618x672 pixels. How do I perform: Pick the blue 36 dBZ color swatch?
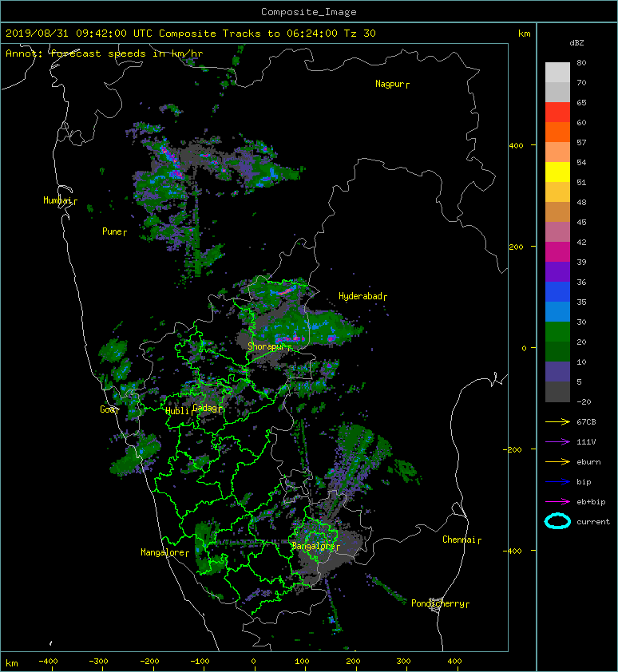coord(557,291)
